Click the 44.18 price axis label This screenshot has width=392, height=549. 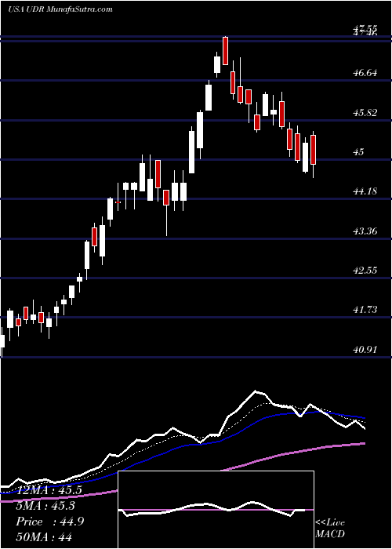tap(365, 191)
